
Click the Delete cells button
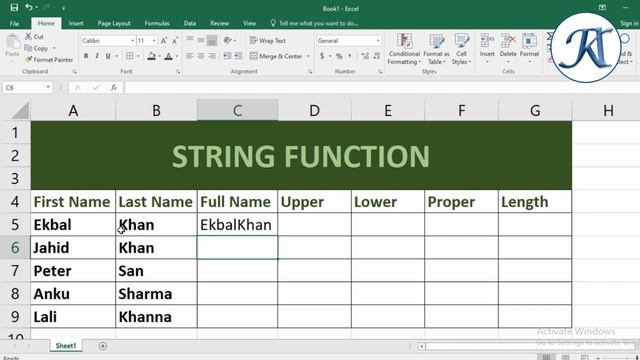point(508,49)
